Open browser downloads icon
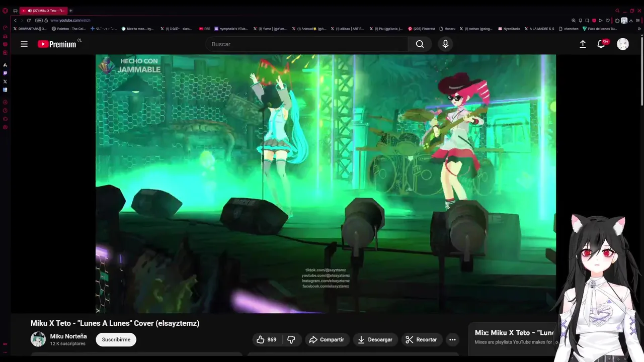The height and width of the screenshot is (362, 644). [631, 21]
